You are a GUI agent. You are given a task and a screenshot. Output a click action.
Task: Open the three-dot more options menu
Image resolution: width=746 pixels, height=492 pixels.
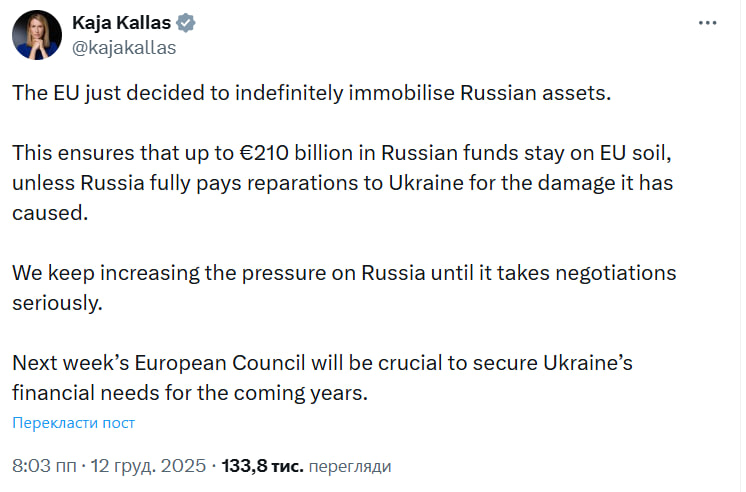706,22
